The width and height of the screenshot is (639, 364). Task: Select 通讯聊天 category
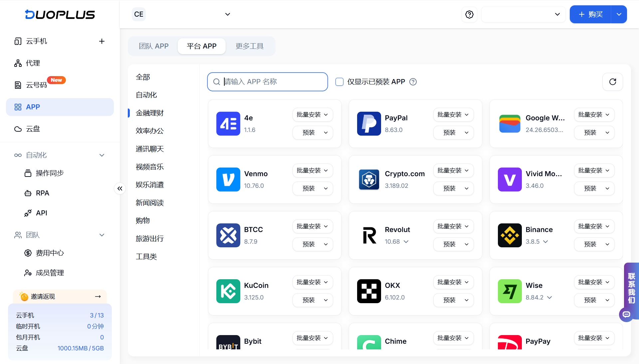point(150,149)
